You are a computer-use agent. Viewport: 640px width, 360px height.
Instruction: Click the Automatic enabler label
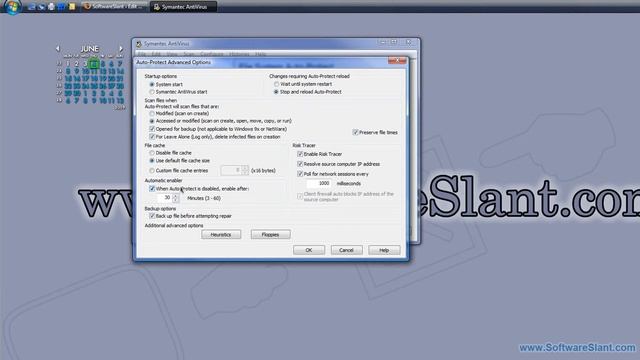click(163, 180)
